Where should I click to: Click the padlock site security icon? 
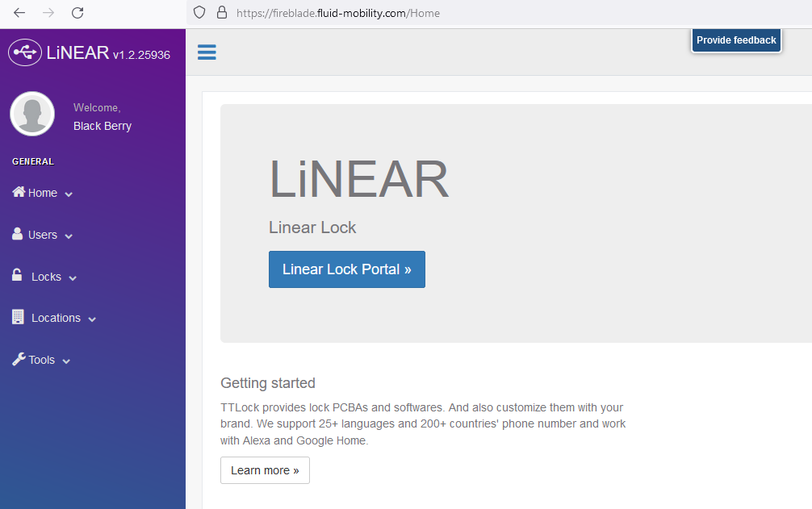click(222, 13)
